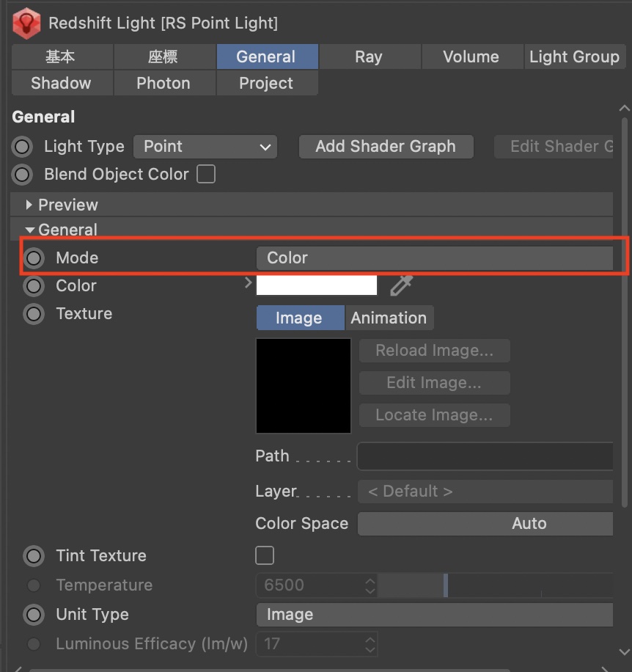The image size is (632, 672).
Task: Click the white Color swatch
Action: (x=316, y=285)
